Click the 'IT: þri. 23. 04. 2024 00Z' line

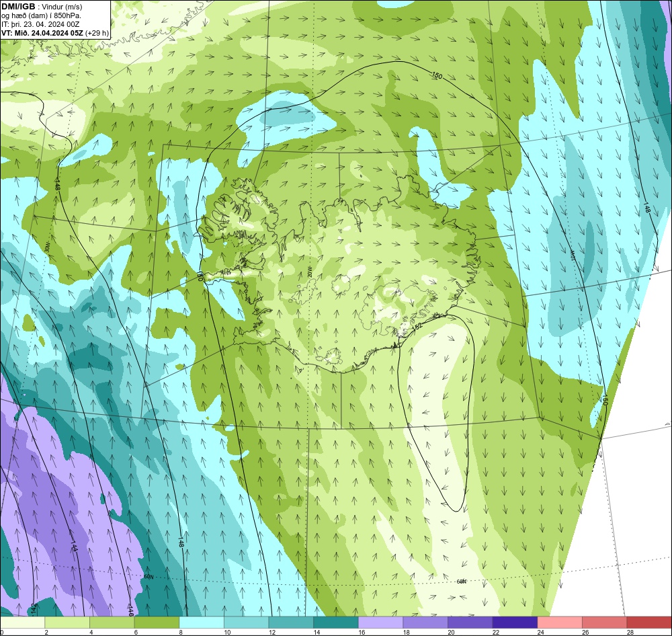click(x=40, y=24)
